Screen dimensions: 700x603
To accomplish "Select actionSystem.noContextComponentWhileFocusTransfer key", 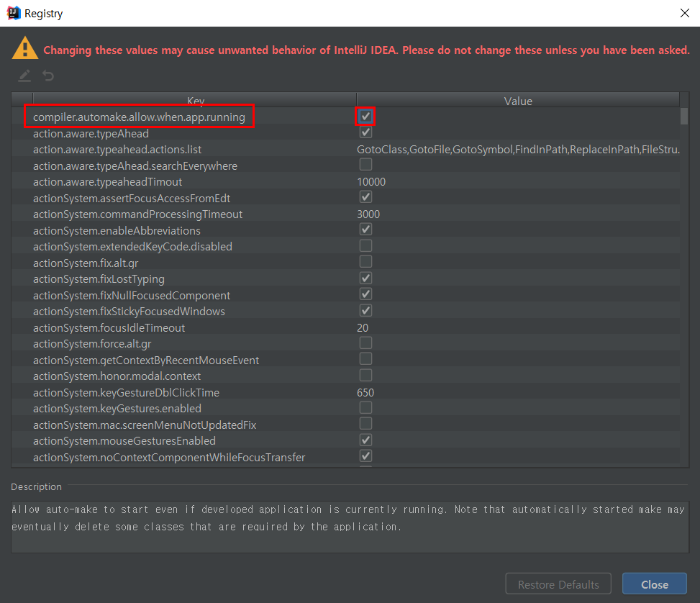I will [169, 458].
